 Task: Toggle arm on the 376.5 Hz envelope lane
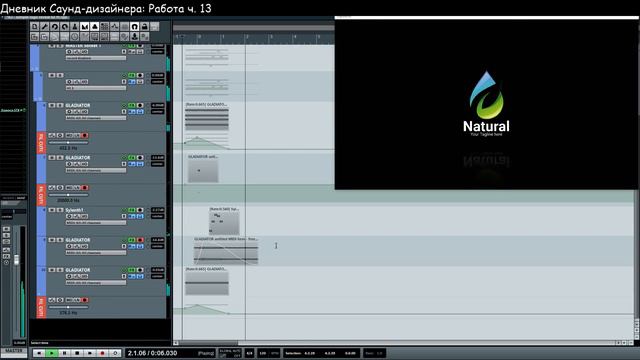point(84,300)
